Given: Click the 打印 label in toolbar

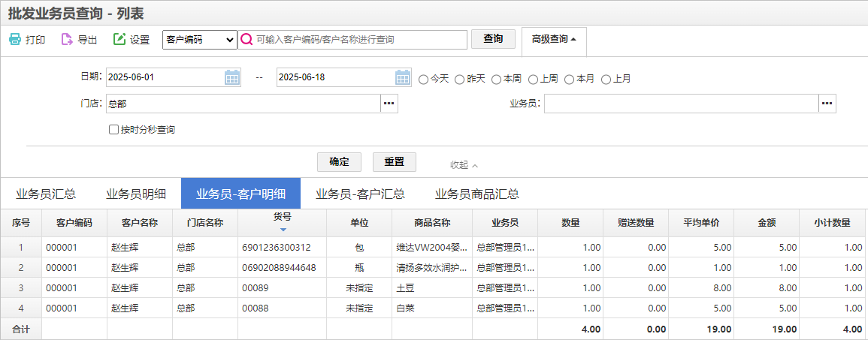Looking at the screenshot, I should (35, 40).
